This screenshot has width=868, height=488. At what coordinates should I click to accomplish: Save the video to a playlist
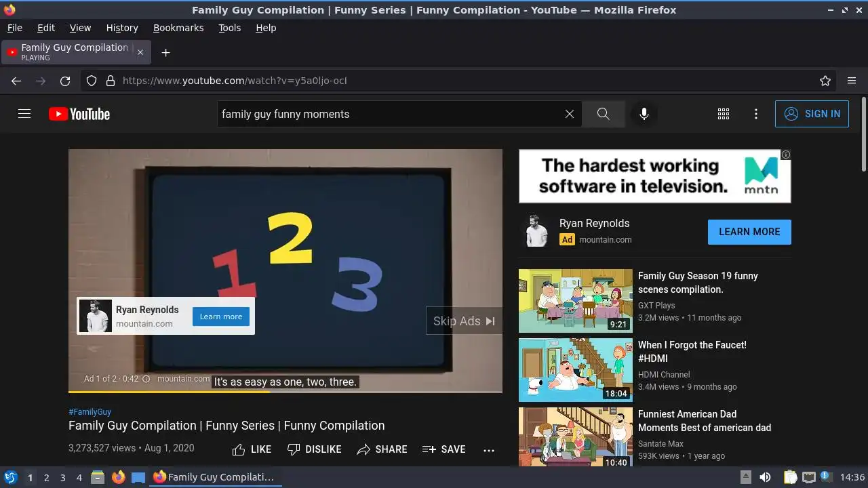click(x=444, y=449)
